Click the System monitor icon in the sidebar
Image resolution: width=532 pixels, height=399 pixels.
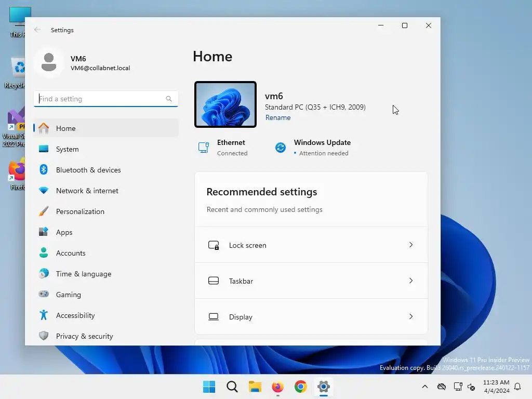pyautogui.click(x=44, y=149)
